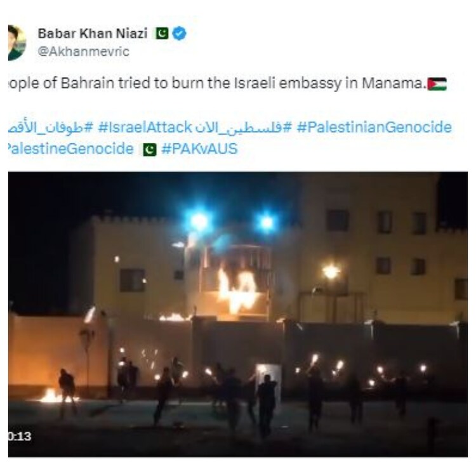Open the #PalestinianGenocide hashtag
Image resolution: width=476 pixels, height=476 pixels.
click(x=374, y=128)
